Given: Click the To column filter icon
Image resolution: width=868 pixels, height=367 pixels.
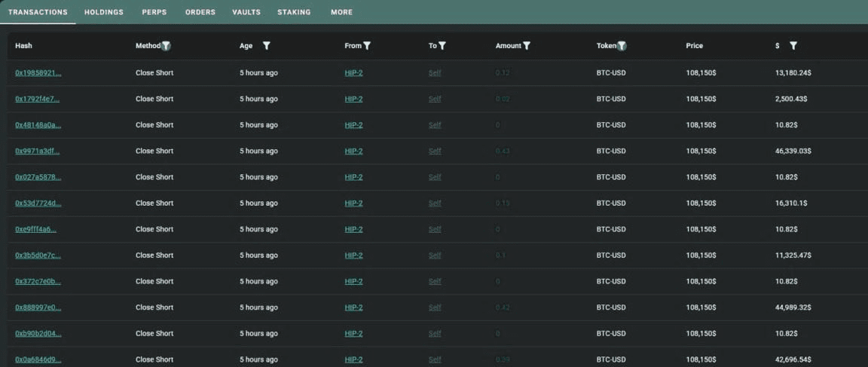Looking at the screenshot, I should coord(442,46).
